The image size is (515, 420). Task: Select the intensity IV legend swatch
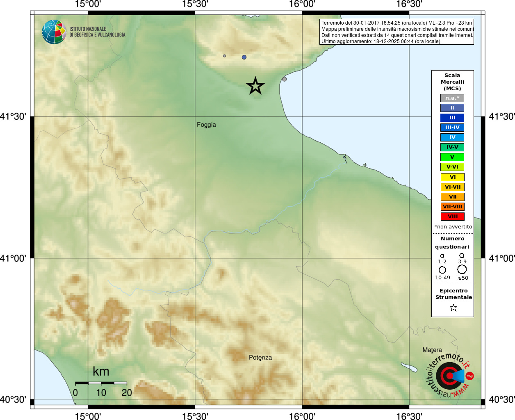[452, 137]
